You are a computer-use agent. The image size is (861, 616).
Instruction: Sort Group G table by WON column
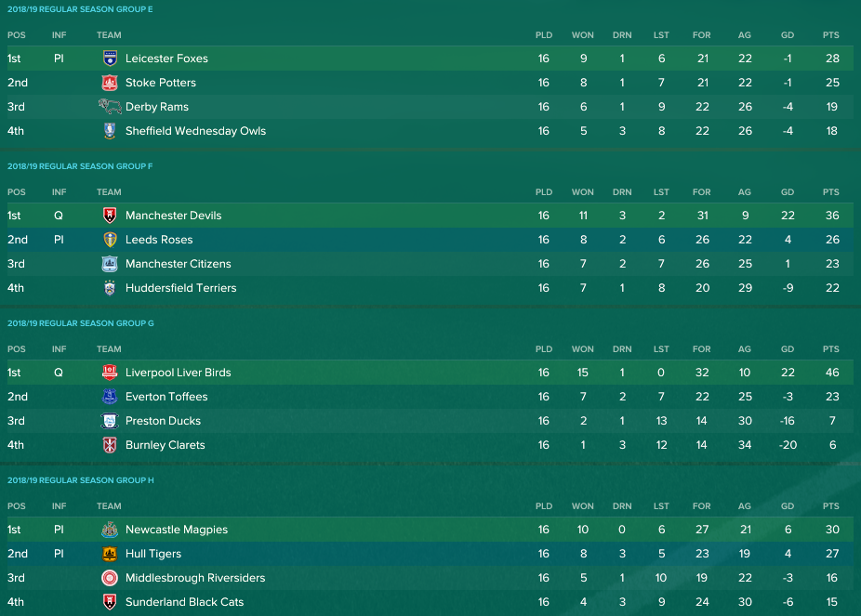click(583, 348)
